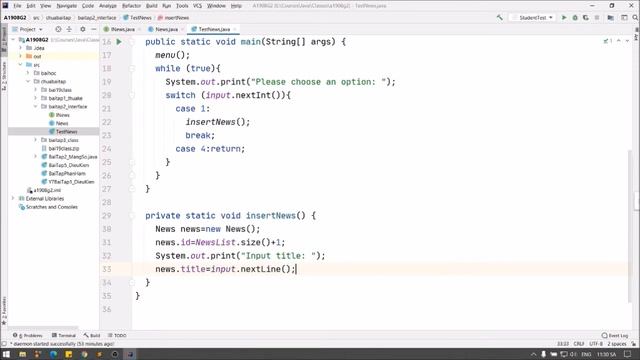This screenshot has width=640, height=360.
Task: Open the Structure side tool button
Action: pos(4,77)
